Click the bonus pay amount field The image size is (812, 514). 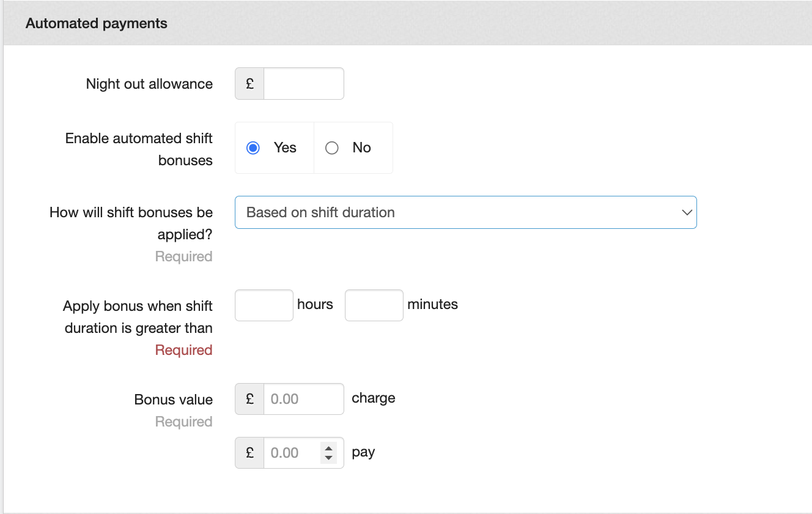point(292,453)
